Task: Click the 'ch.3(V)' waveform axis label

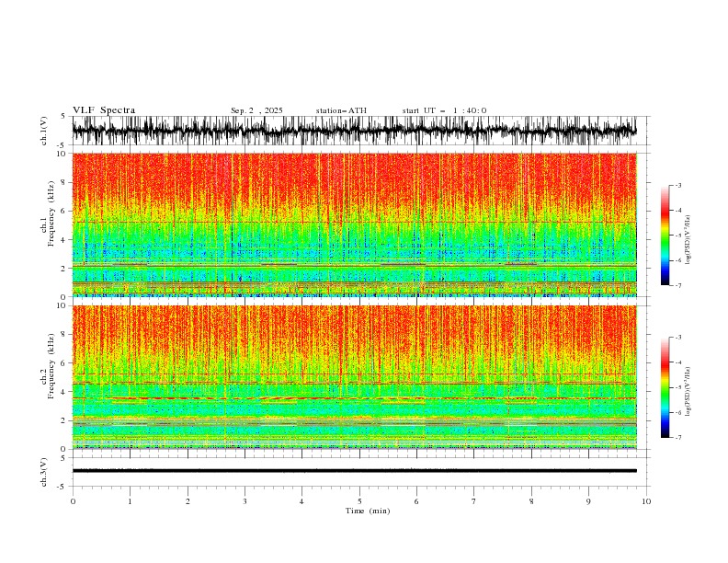Action: 44,472
